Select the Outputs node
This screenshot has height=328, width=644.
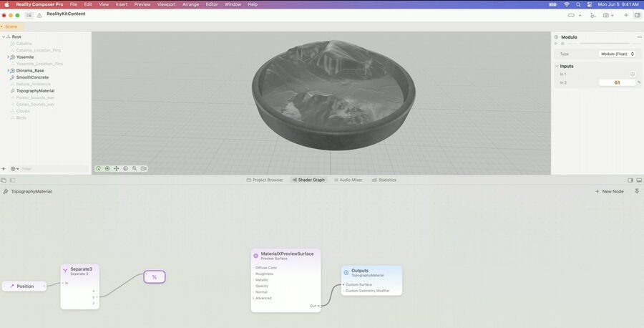tap(371, 280)
